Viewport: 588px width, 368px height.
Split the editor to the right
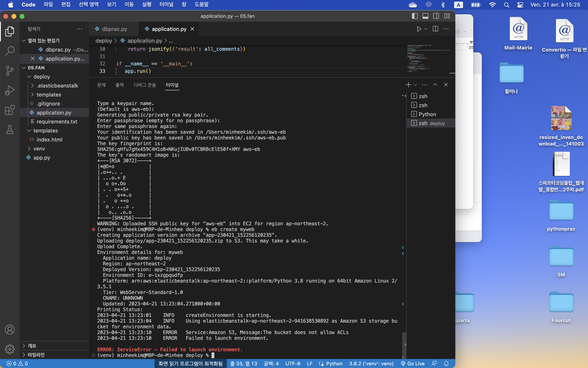click(x=435, y=29)
